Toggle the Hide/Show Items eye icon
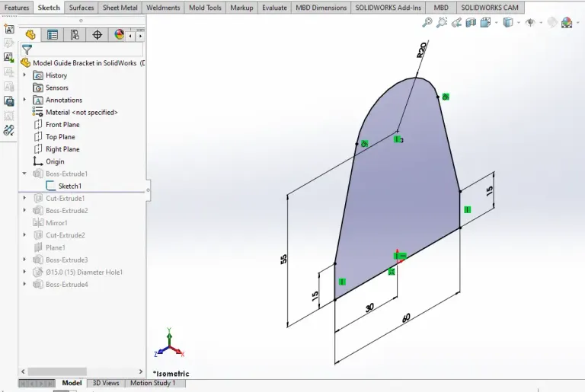The width and height of the screenshot is (585, 392). coord(529,23)
